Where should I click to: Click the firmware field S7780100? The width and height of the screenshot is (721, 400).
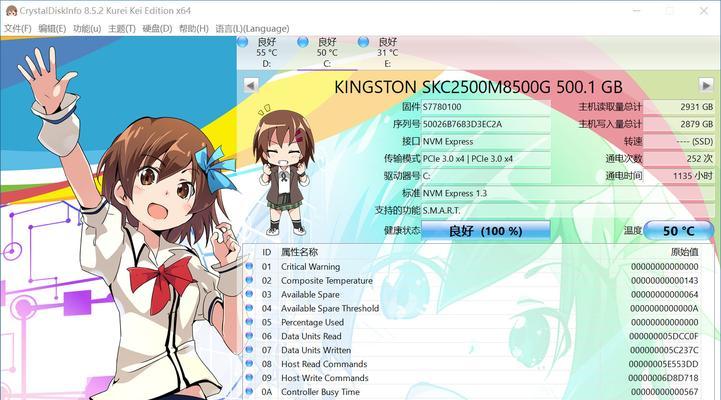(x=486, y=107)
